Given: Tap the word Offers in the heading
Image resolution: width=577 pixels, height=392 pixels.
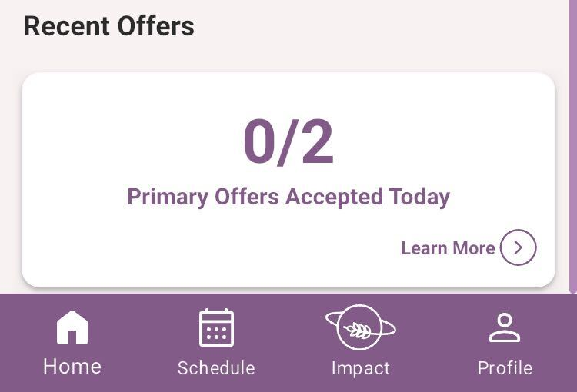Looking at the screenshot, I should coord(155,26).
